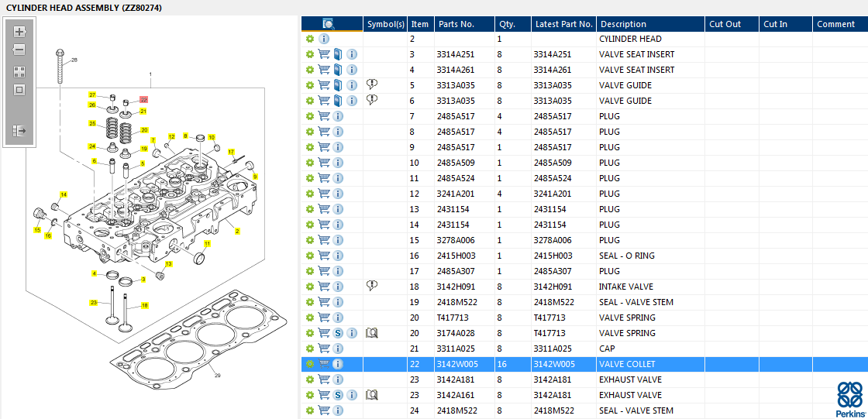Open info icon for item 4 row
This screenshot has height=419, width=868.
(352, 70)
